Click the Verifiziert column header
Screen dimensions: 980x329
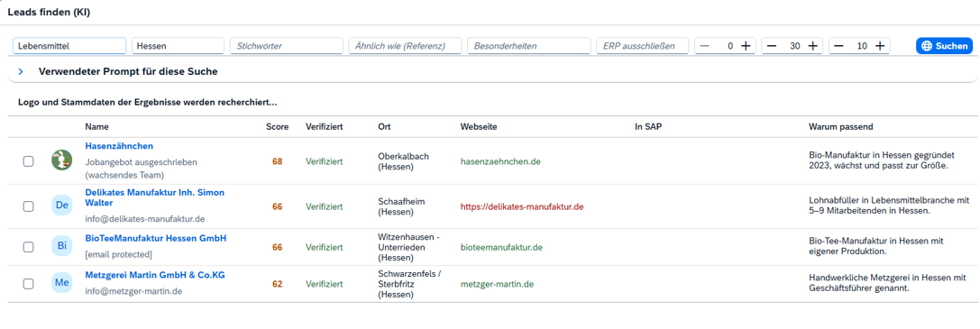324,127
